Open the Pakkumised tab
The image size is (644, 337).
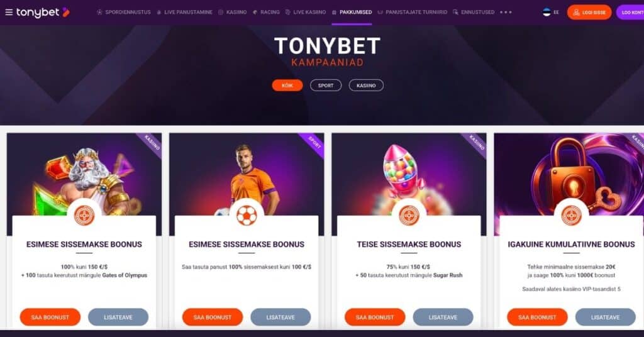tap(352, 13)
